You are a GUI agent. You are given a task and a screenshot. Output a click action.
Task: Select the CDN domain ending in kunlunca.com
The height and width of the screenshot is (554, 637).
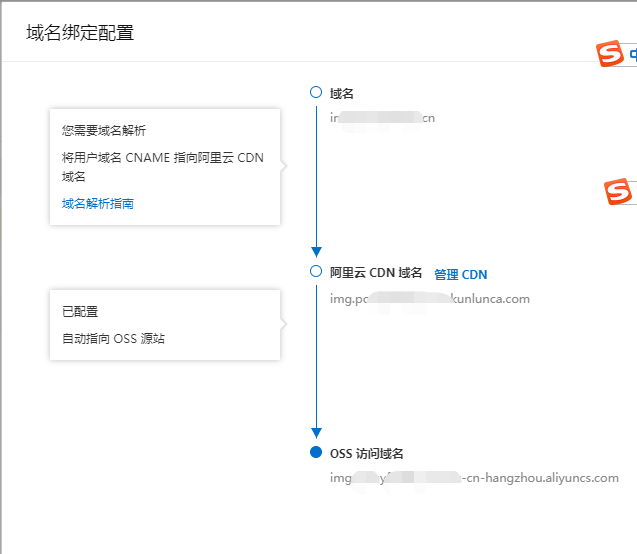coord(430,299)
